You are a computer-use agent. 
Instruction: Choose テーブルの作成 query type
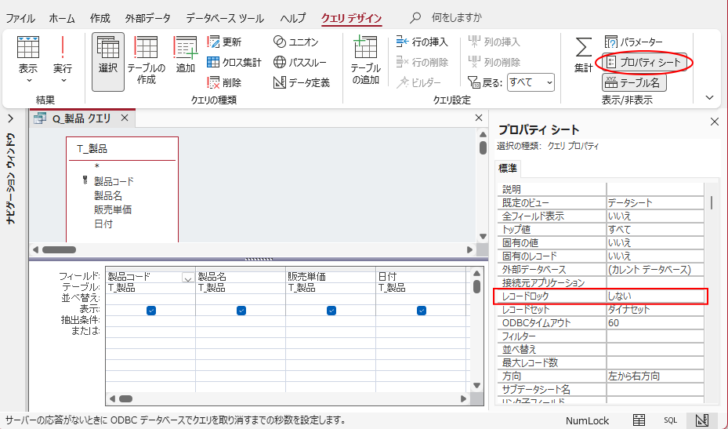point(146,61)
